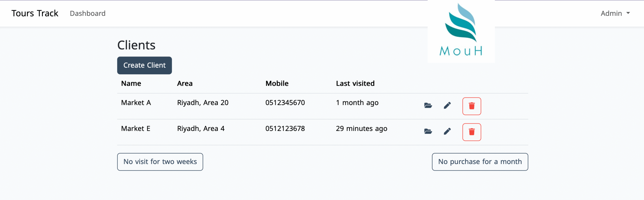Viewport: 644px width, 200px height.
Task: Select the Market E name cell
Action: click(136, 129)
